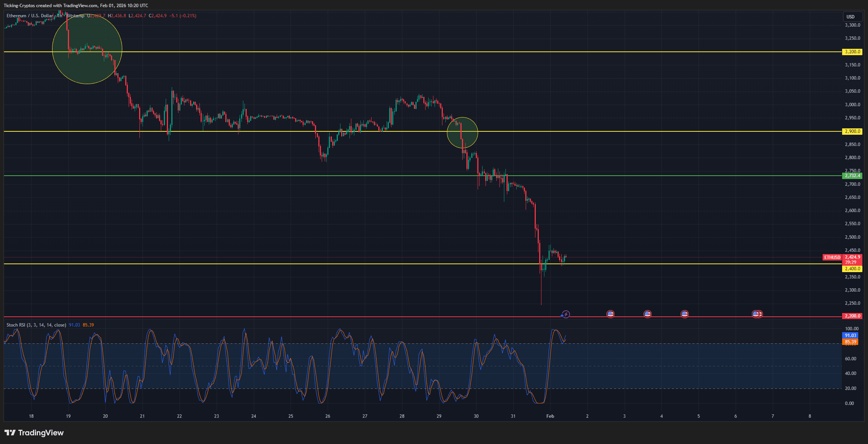
Task: Open the 1h timeframe selector
Action: (60, 16)
